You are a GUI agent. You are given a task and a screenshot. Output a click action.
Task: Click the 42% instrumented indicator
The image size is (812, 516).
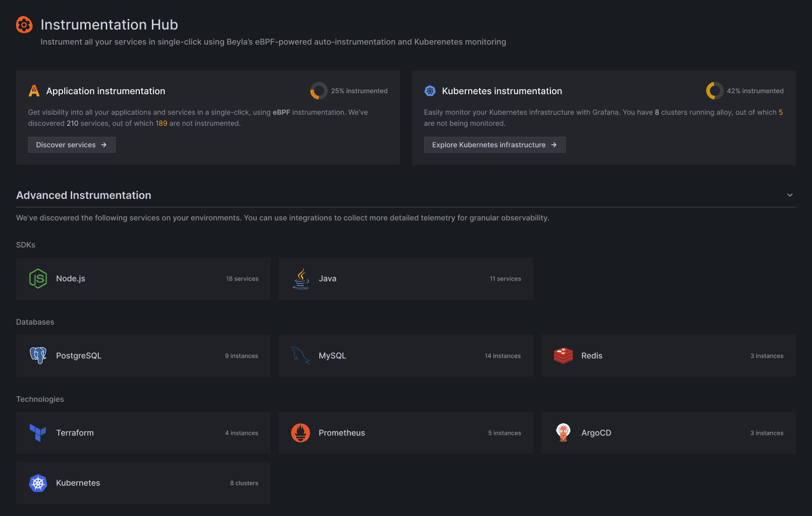tap(714, 91)
